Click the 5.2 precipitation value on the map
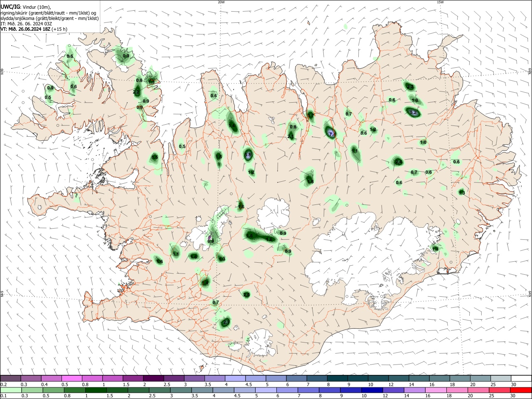Viewport: 532px width, 399px height. [413, 113]
